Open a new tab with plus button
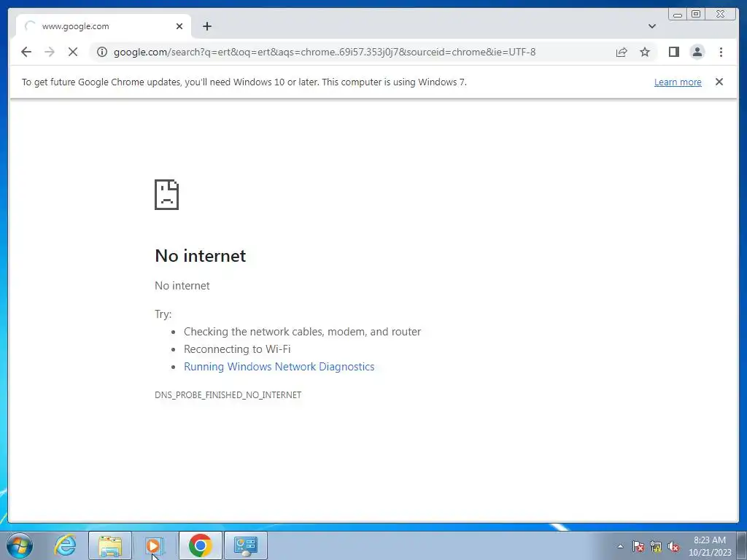This screenshot has width=747, height=560. (x=206, y=26)
